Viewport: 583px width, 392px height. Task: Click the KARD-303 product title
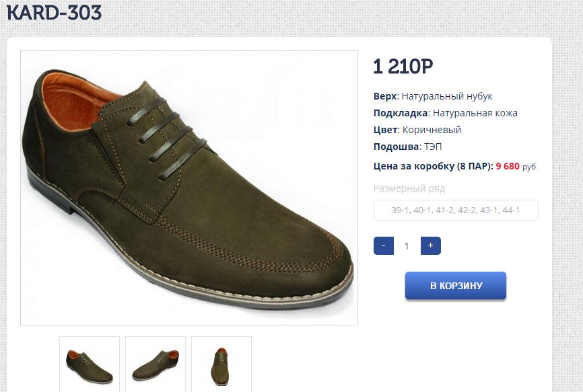pos(55,12)
